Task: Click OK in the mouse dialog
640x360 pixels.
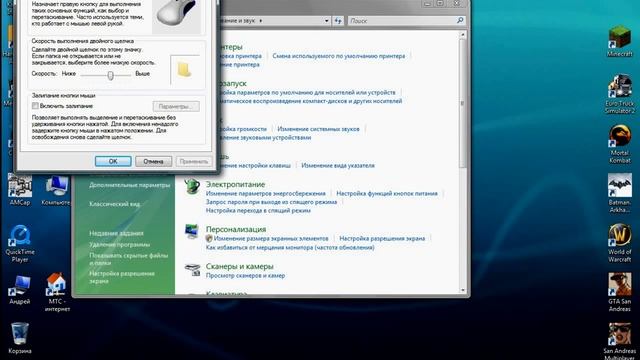Action: tap(113, 161)
